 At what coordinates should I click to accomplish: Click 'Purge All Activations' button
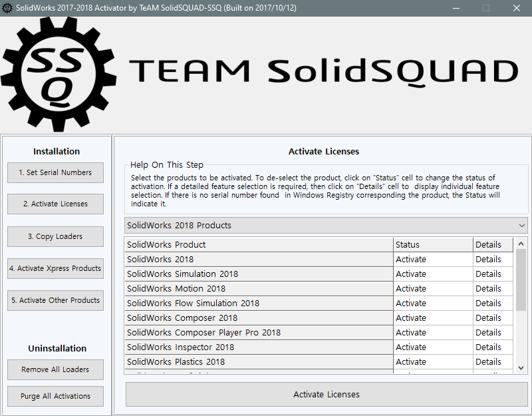[x=55, y=396]
